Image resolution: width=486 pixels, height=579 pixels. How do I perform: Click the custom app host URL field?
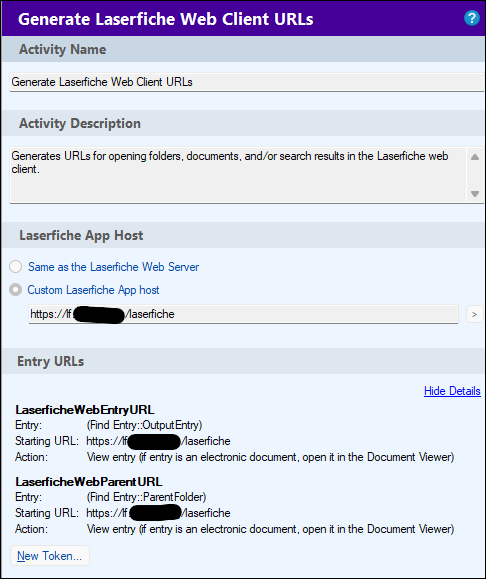[x=243, y=314]
